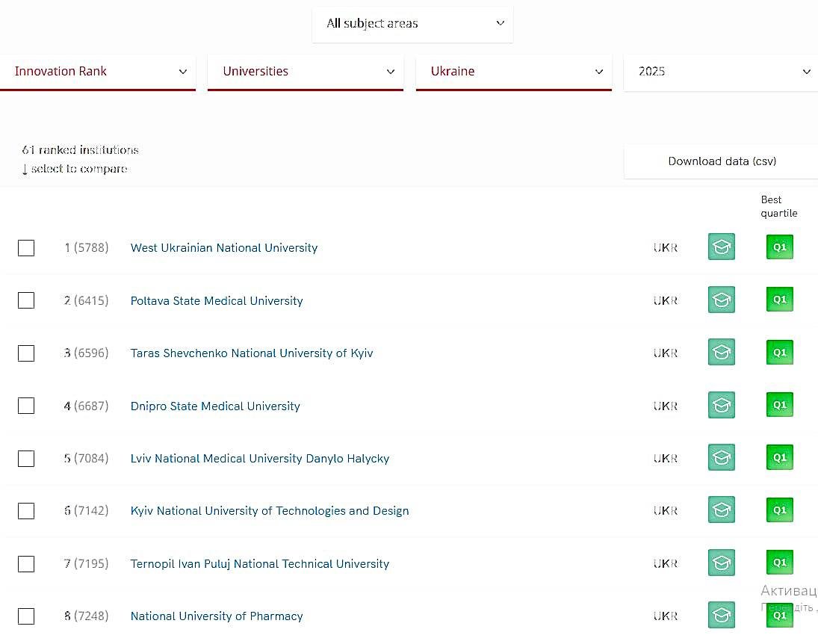Click the university icon in the Kyiv Technologies and Design row
Viewport: 818px width, 644px height.
(x=722, y=510)
